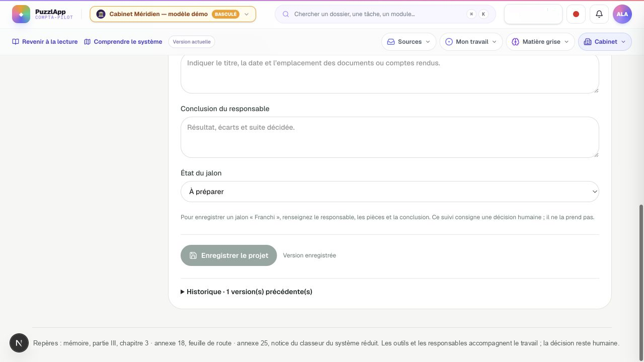Click the PuzzlApp logo icon
Image resolution: width=644 pixels, height=362 pixels.
(x=21, y=14)
